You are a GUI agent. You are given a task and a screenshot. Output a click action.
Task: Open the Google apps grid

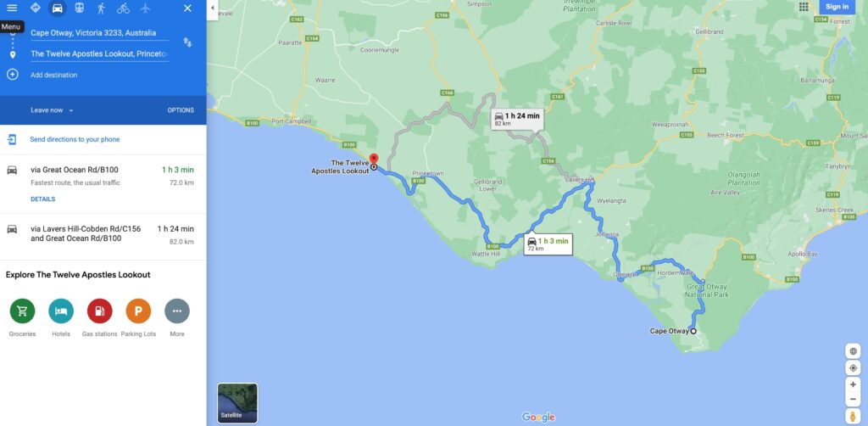(804, 7)
